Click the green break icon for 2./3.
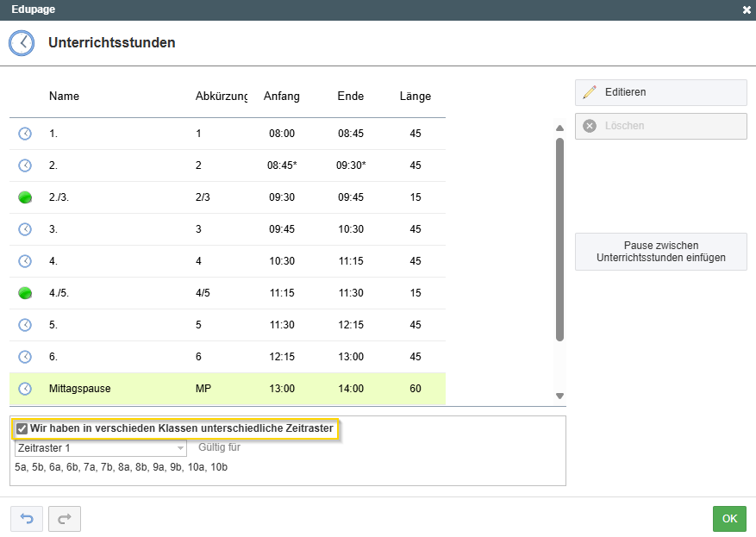 pos(25,197)
